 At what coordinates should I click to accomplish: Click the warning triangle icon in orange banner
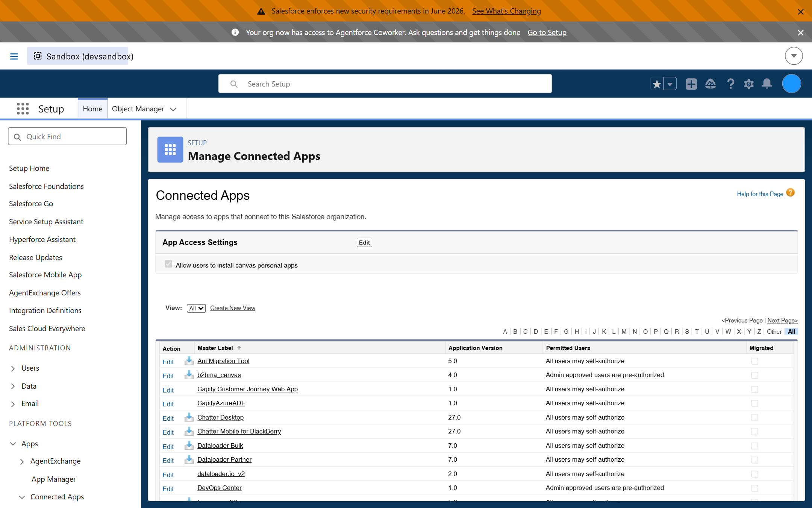[x=261, y=11]
